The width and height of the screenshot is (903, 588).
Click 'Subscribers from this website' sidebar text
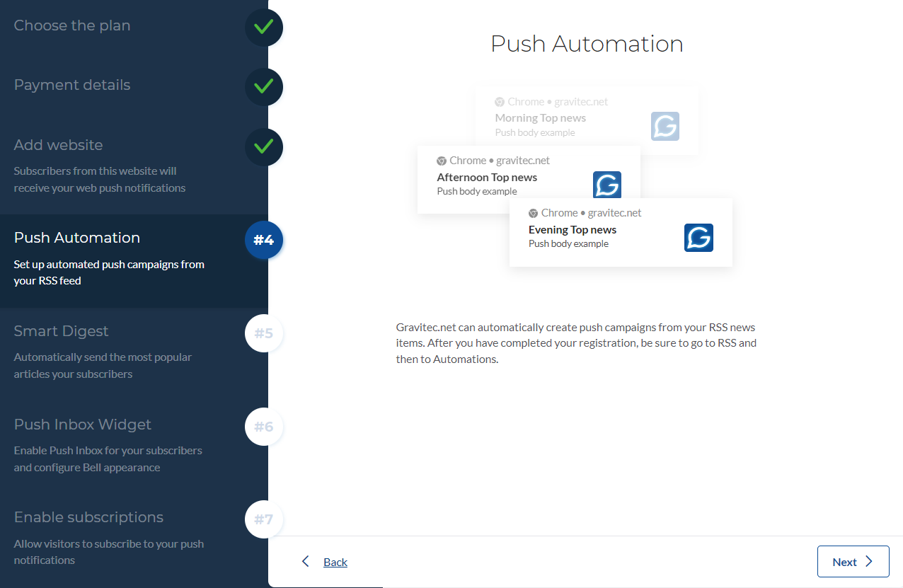[x=100, y=180]
